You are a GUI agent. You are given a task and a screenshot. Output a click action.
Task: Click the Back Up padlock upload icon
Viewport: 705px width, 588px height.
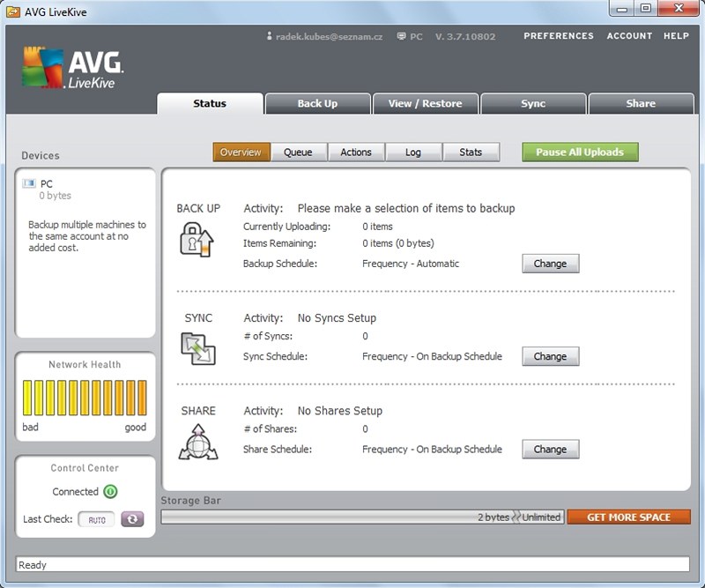[197, 240]
